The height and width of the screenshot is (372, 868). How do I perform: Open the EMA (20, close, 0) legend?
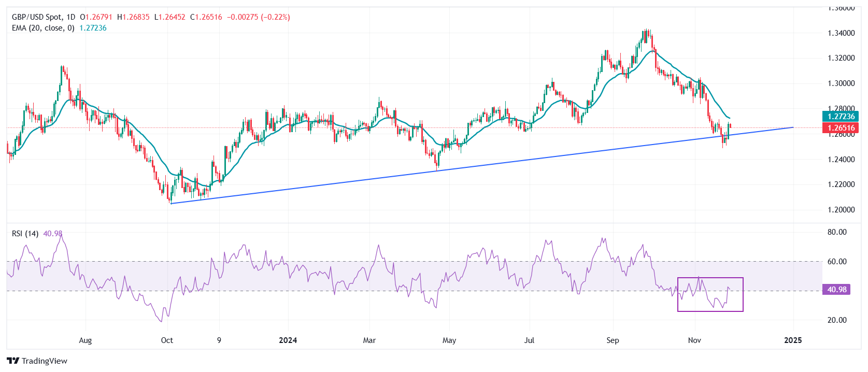click(x=43, y=28)
